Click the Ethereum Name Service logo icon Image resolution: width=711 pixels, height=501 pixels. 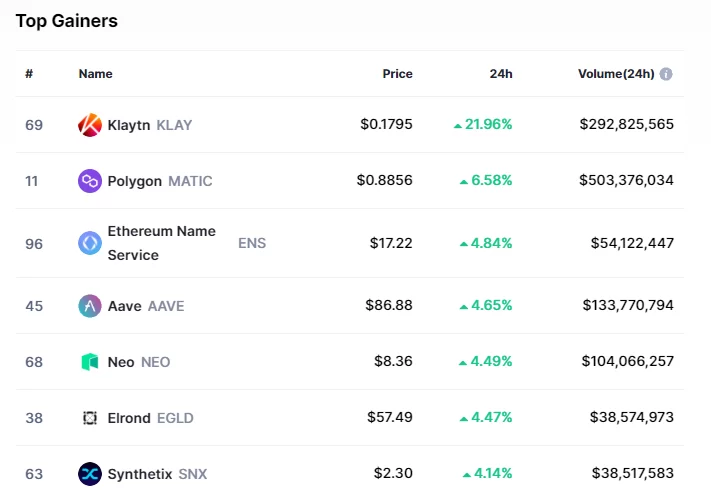tap(90, 243)
